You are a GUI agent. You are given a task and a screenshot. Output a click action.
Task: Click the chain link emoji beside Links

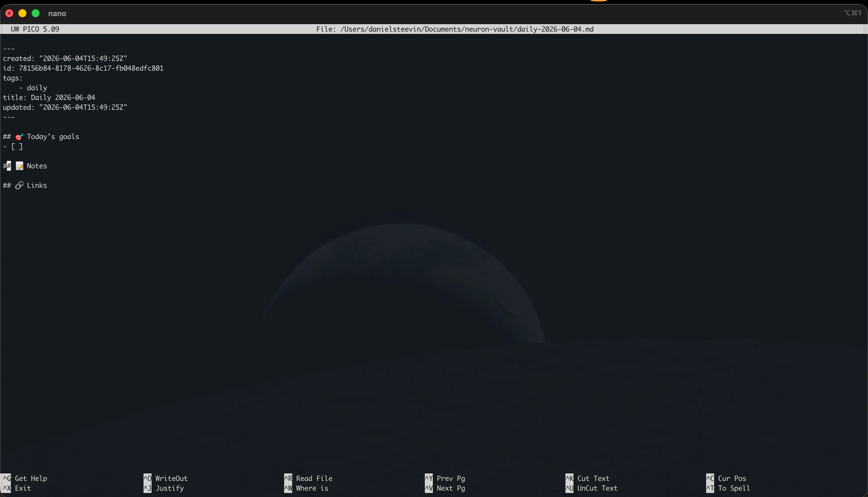click(20, 186)
